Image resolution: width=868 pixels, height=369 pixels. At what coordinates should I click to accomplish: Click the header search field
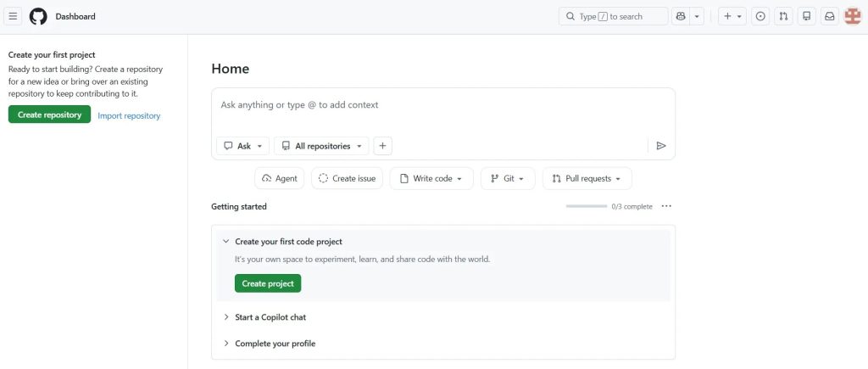[614, 16]
